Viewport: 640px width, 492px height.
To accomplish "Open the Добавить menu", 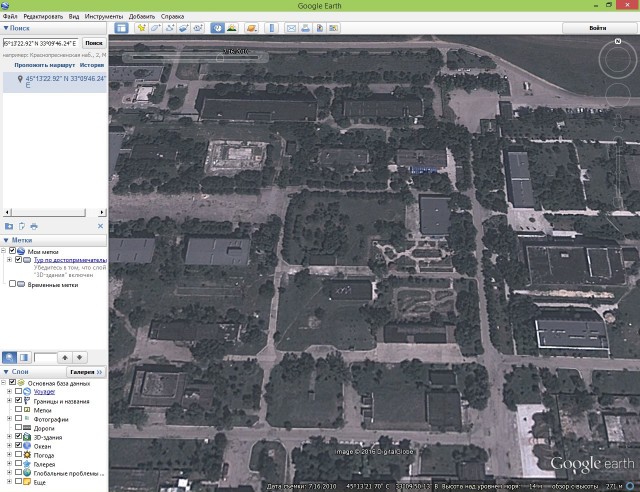I will click(142, 16).
